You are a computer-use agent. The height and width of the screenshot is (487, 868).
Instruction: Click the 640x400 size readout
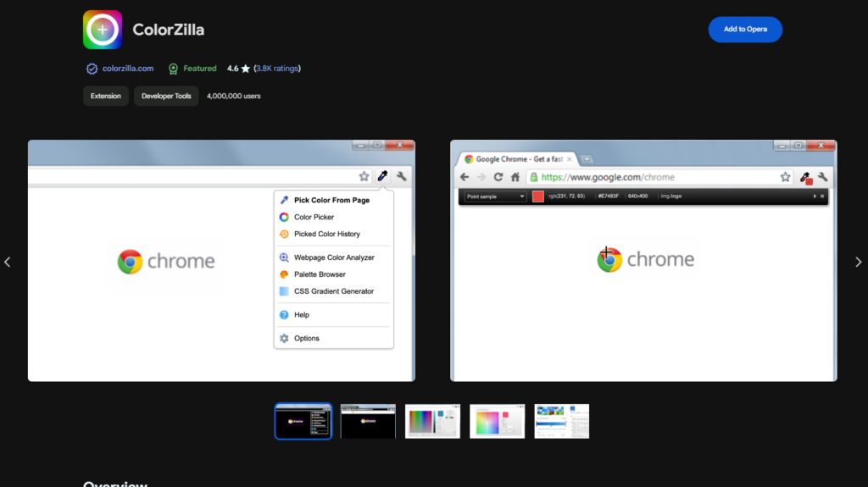tap(637, 196)
